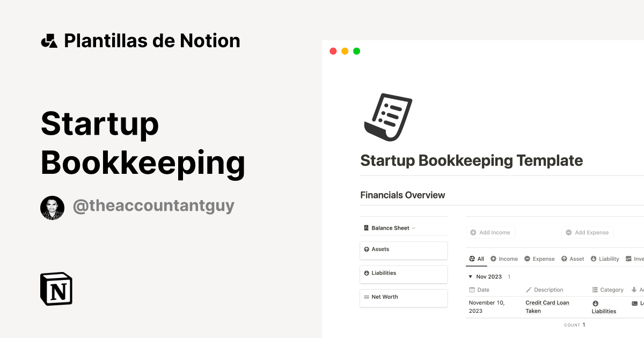Screen dimensions: 644x338
Task: Click the pencil icon beside Description header
Action: tap(528, 290)
